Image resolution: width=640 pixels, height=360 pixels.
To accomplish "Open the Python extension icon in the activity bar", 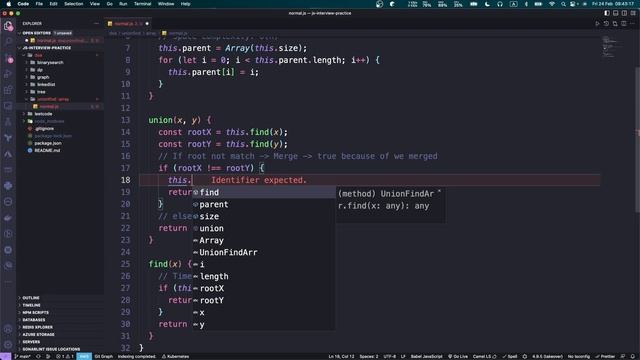I will [8, 186].
